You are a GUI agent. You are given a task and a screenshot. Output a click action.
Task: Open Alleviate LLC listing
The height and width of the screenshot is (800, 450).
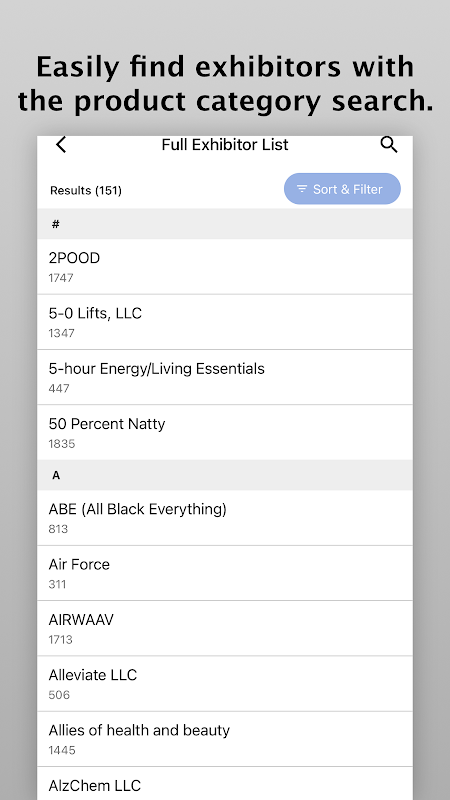tap(224, 684)
